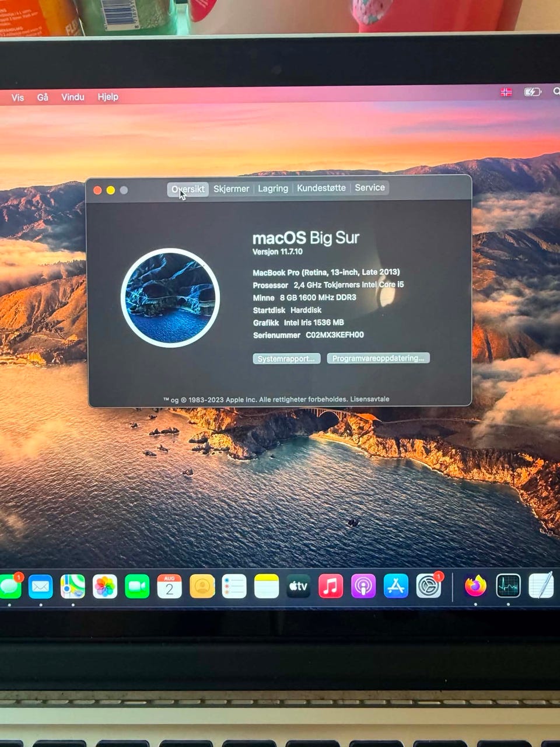Image resolution: width=560 pixels, height=747 pixels.
Task: Open Messages from the Dock
Action: point(9,587)
